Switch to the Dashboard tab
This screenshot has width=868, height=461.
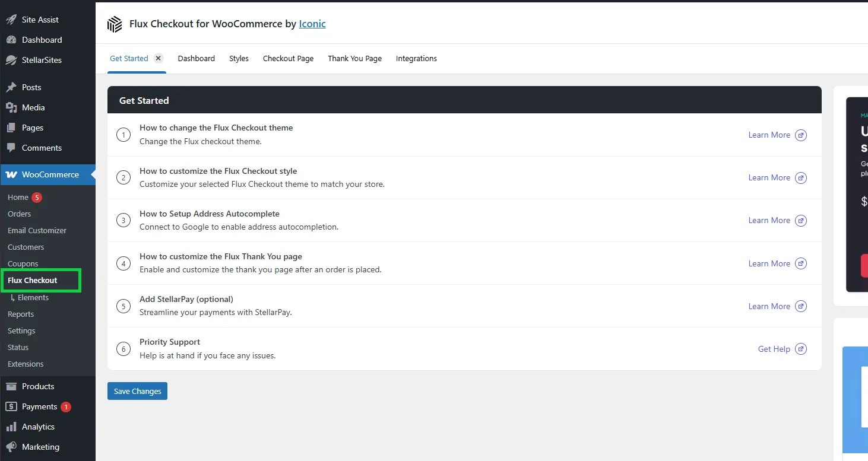[x=197, y=58]
